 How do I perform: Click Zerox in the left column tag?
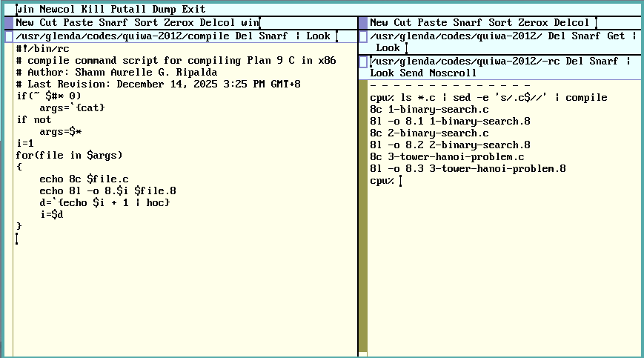(179, 22)
